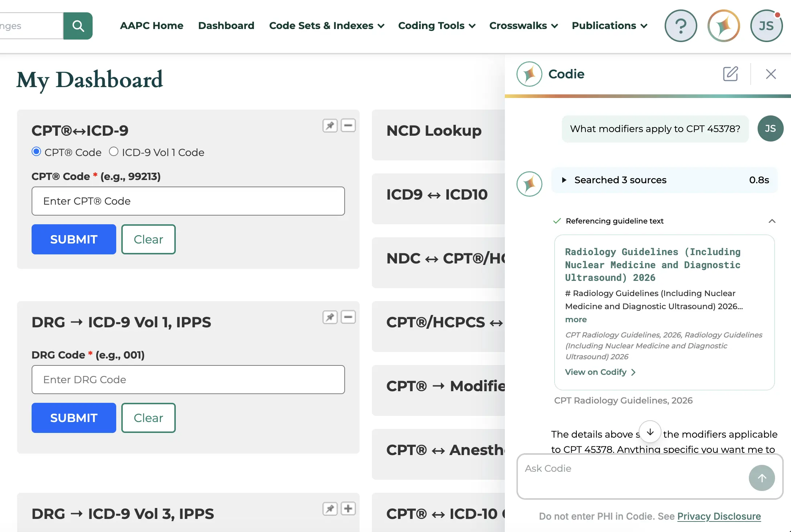Open the help question mark icon
Screen dimensions: 791x532
point(681,26)
